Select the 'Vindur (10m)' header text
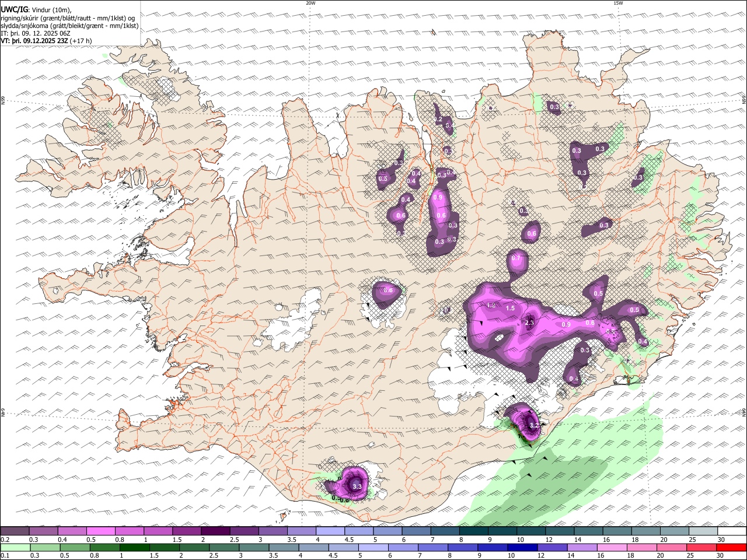Viewport: 747px width, 560px height. (50, 9)
